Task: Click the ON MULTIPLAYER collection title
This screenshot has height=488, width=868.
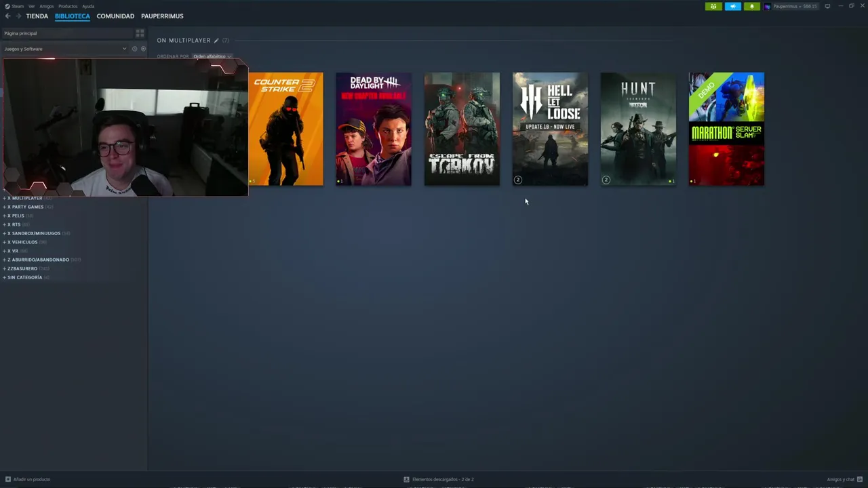Action: (x=184, y=41)
